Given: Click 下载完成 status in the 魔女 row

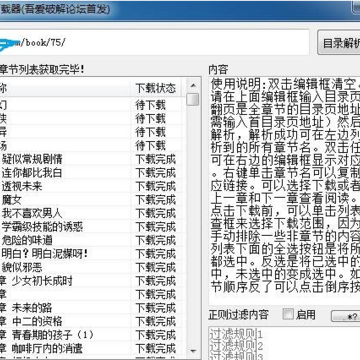Looking at the screenshot, I should coord(156,200).
